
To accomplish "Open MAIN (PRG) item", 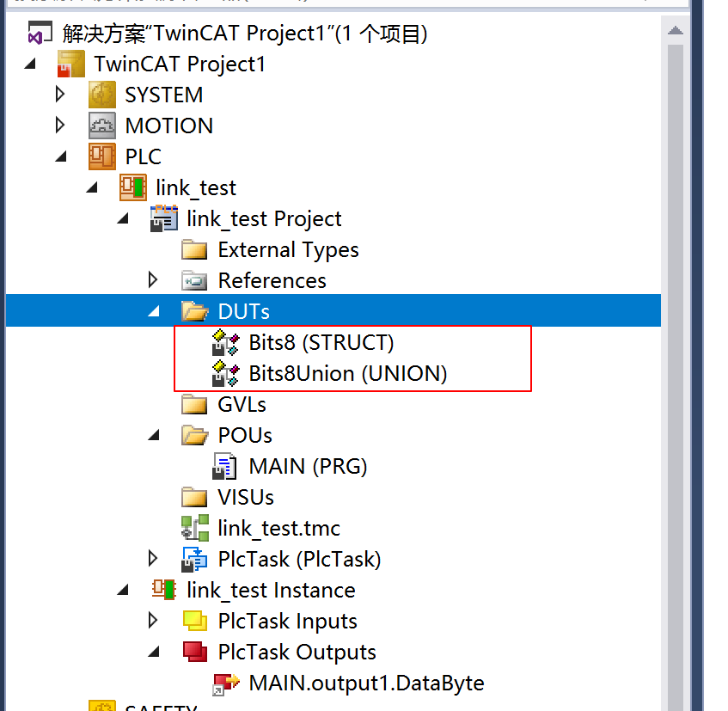I will pos(308,467).
